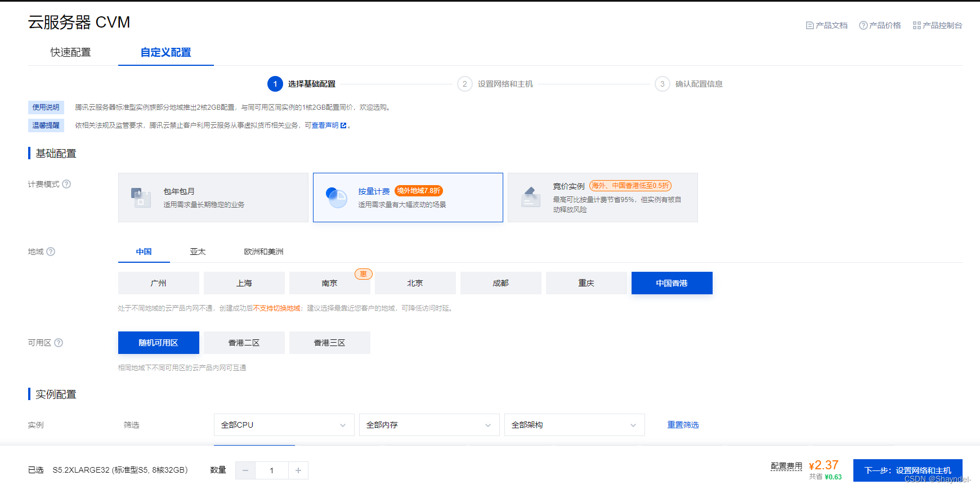This screenshot has width=980, height=489.
Task: Click the 按量计费 pie chart icon
Action: click(x=337, y=198)
